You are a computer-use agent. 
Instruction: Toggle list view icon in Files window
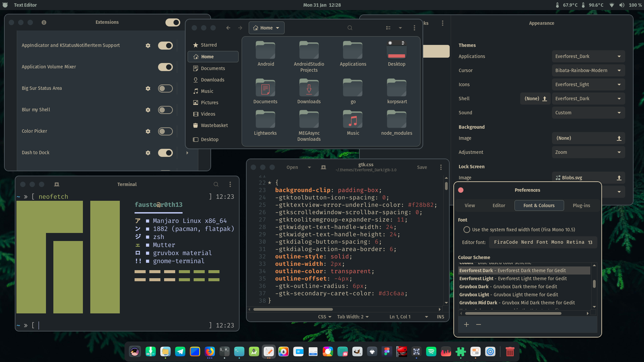tap(388, 28)
